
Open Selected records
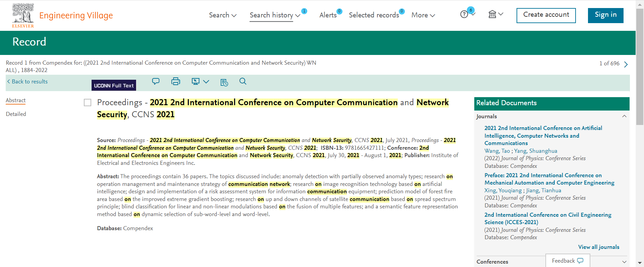pyautogui.click(x=374, y=15)
